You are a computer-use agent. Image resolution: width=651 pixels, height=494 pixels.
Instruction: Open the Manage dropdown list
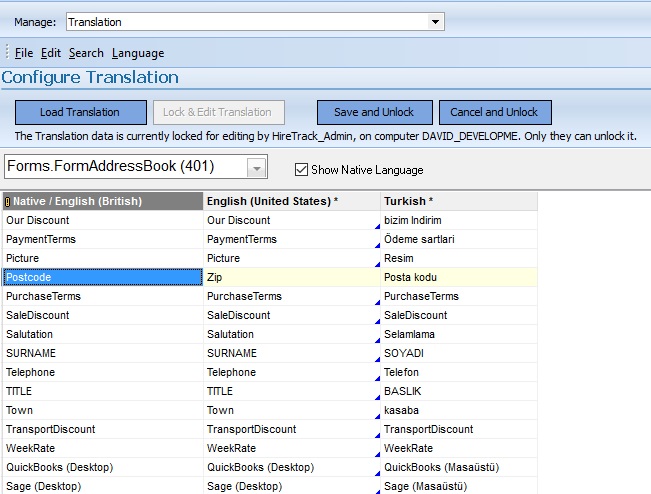tap(435, 21)
